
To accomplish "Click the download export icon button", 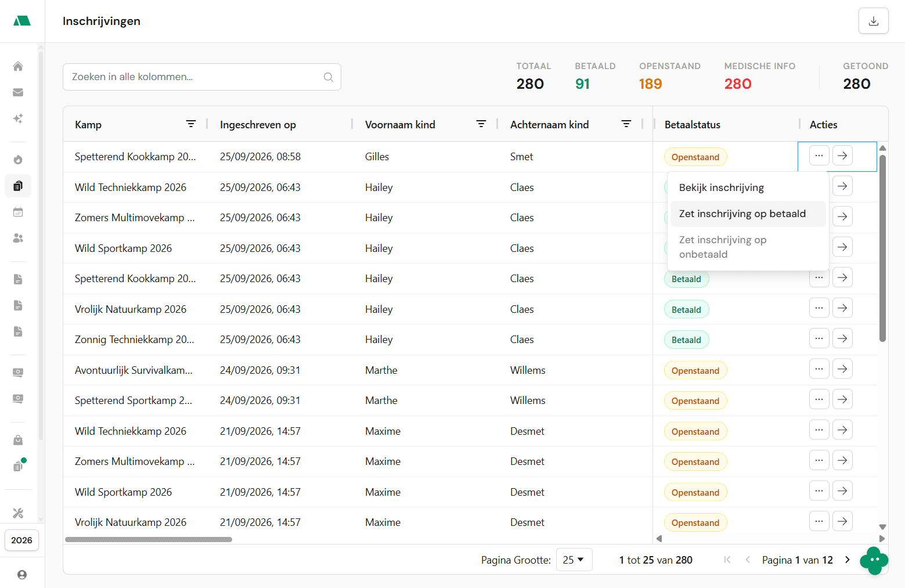I will pyautogui.click(x=873, y=21).
